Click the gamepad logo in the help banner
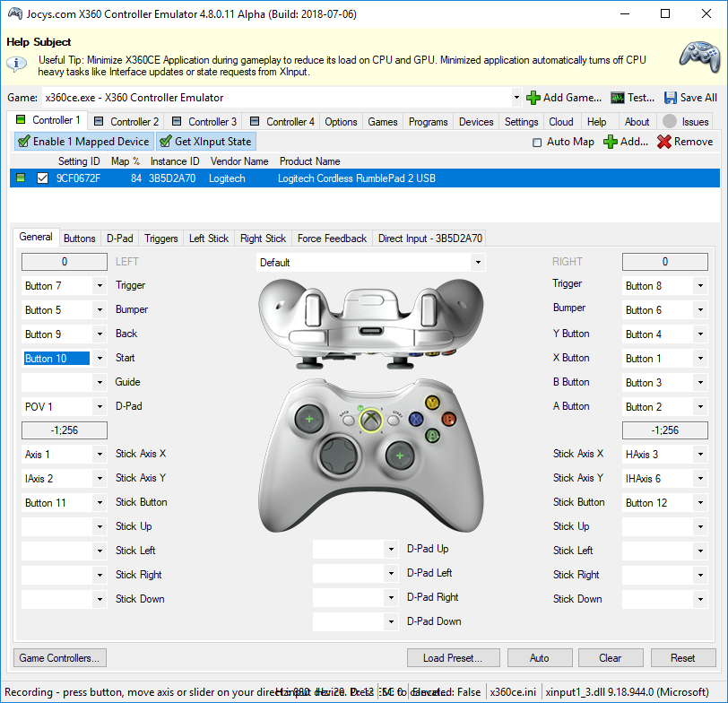 click(x=699, y=57)
